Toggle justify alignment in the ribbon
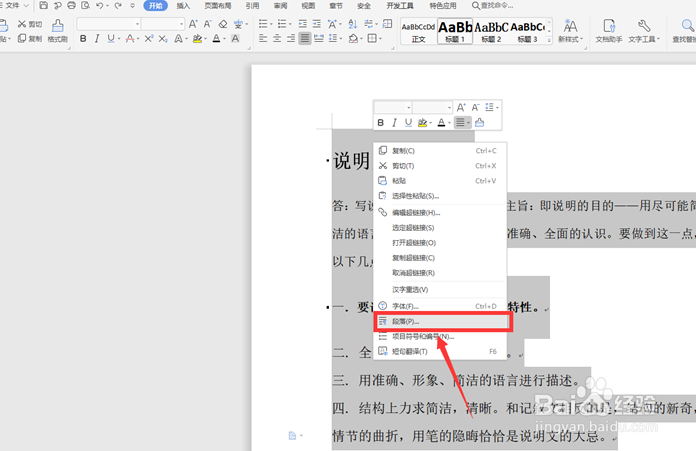This screenshot has height=451, width=696. (304, 39)
